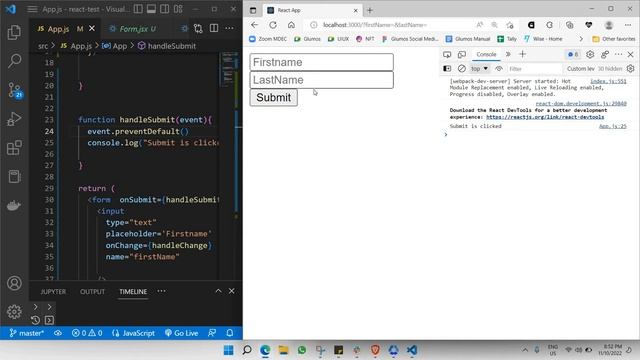The height and width of the screenshot is (360, 640).
Task: Open VS Code Search view
Action: [x=14, y=61]
